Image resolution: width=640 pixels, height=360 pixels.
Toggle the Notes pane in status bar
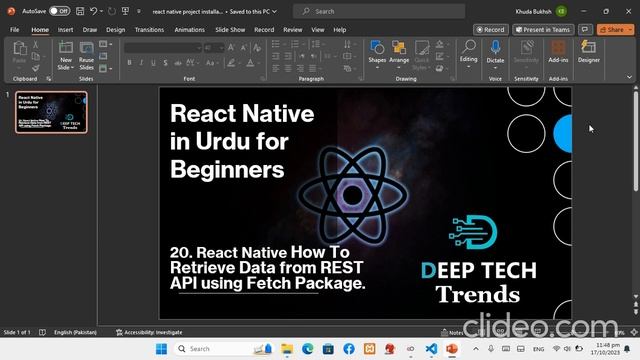(452, 332)
